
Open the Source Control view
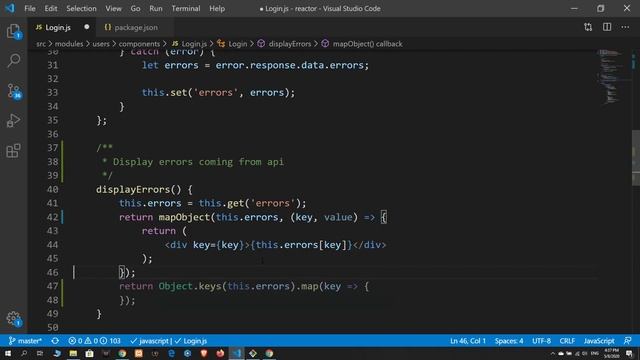pos(13,91)
